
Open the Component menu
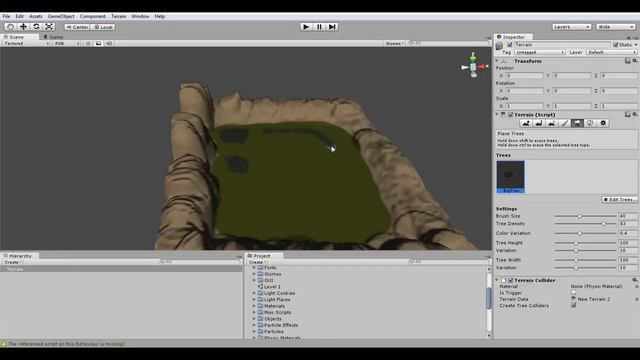click(x=93, y=16)
